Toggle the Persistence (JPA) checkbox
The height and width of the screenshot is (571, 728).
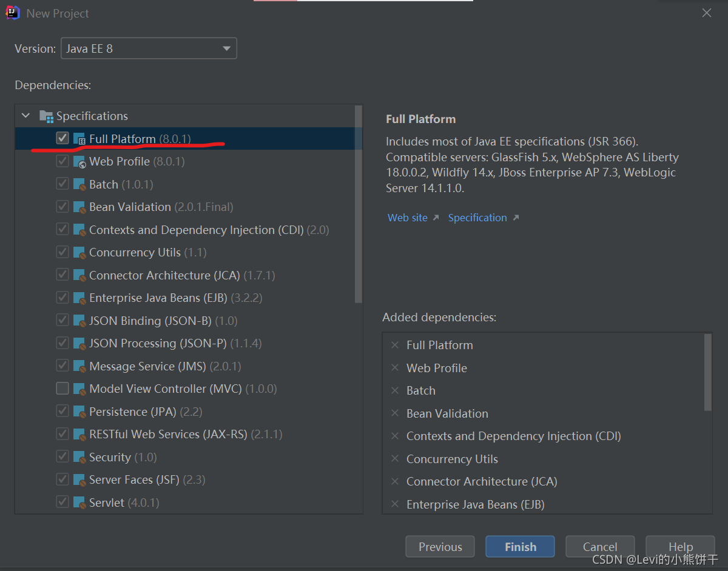62,411
